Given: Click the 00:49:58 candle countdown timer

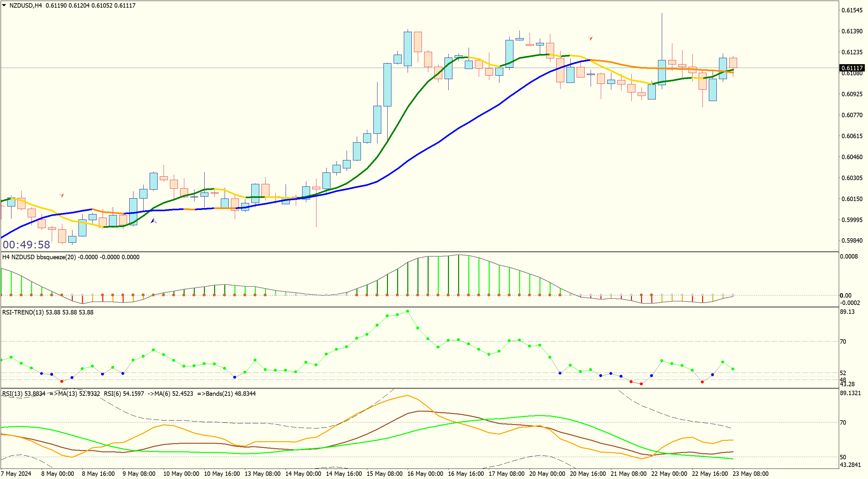Looking at the screenshot, I should click(26, 245).
